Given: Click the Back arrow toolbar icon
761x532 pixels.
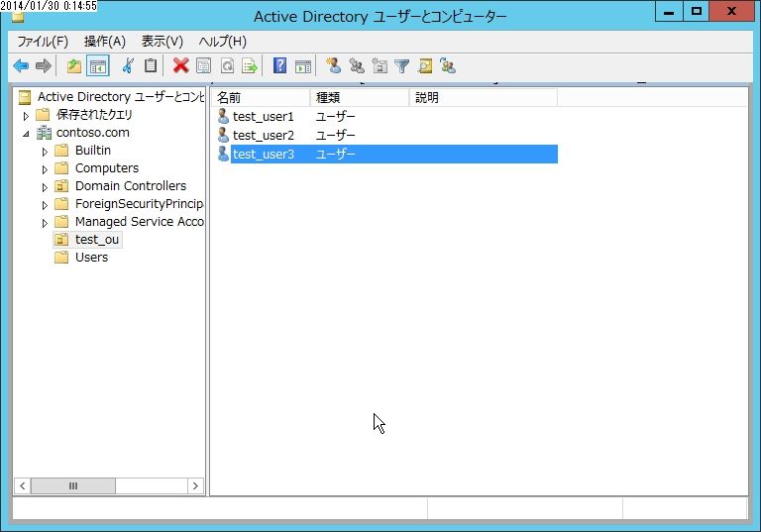Looking at the screenshot, I should [21, 65].
